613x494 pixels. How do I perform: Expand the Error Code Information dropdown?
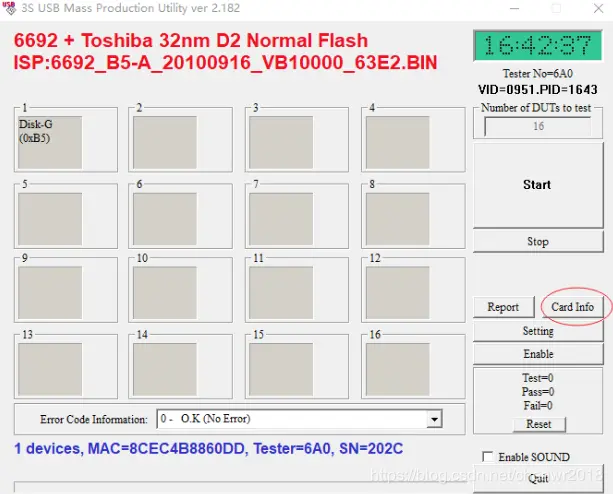tap(434, 419)
